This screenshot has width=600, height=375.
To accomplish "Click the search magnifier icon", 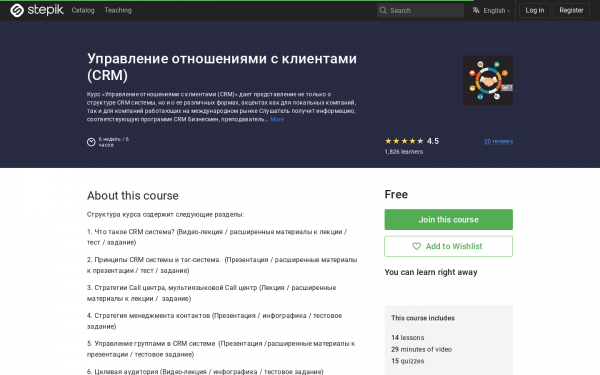I will 383,10.
